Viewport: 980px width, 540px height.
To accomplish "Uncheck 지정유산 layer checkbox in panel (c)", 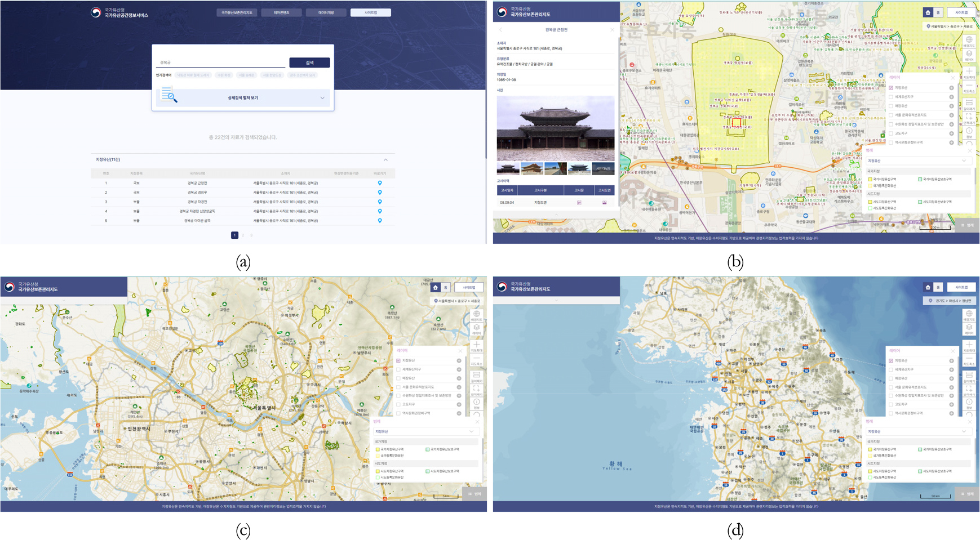I will tap(398, 360).
